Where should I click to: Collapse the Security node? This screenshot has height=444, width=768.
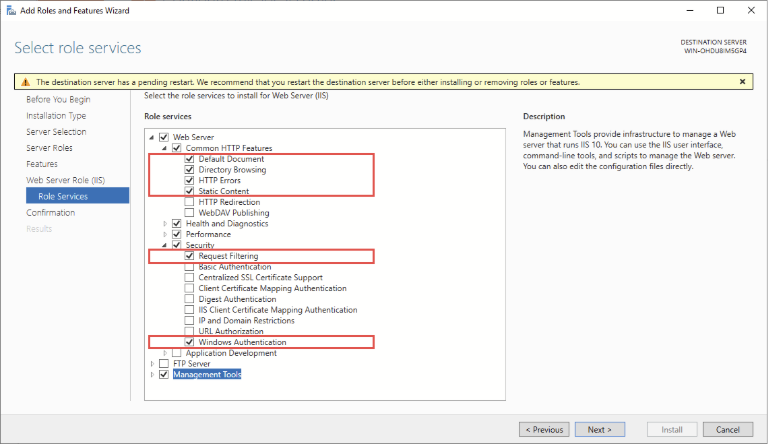pyautogui.click(x=165, y=246)
